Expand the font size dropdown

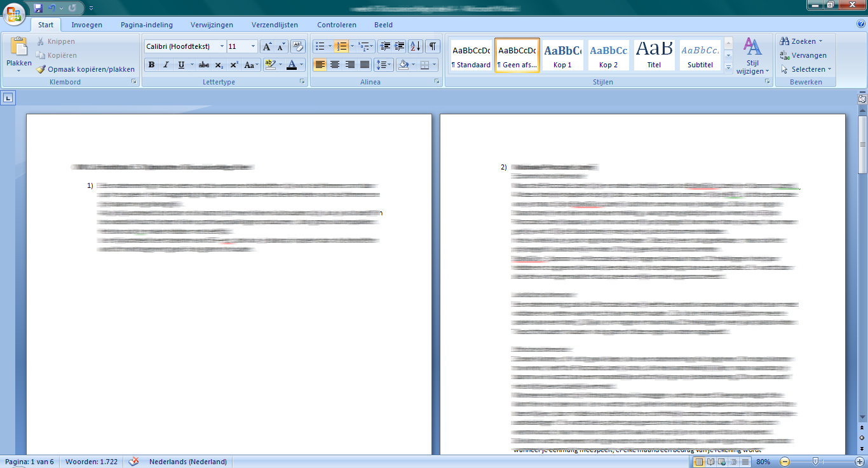254,46
